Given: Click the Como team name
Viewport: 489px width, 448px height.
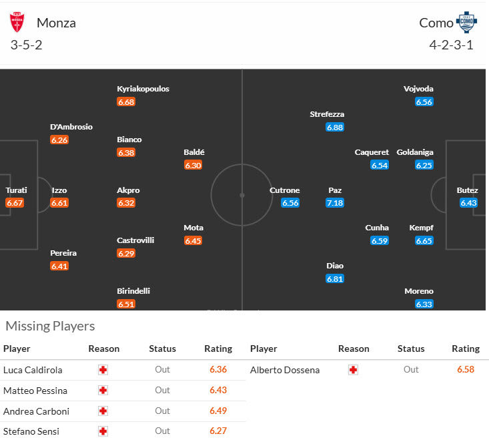Looking at the screenshot, I should tap(436, 23).
